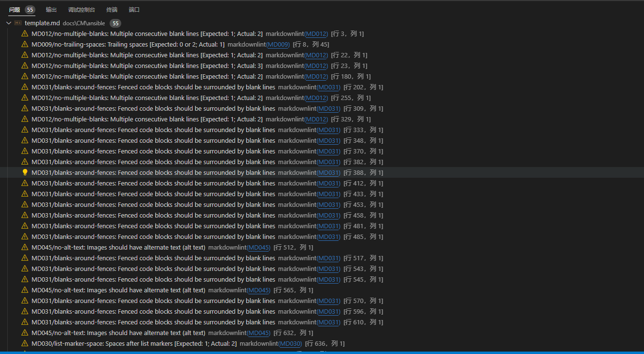Select the line 485 MD031 problem row
644x354 pixels.
tap(194, 236)
